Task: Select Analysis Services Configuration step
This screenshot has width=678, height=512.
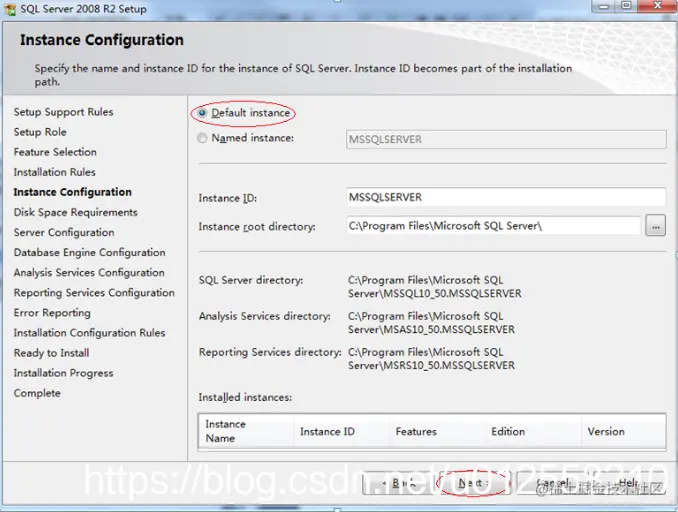Action: coord(89,272)
